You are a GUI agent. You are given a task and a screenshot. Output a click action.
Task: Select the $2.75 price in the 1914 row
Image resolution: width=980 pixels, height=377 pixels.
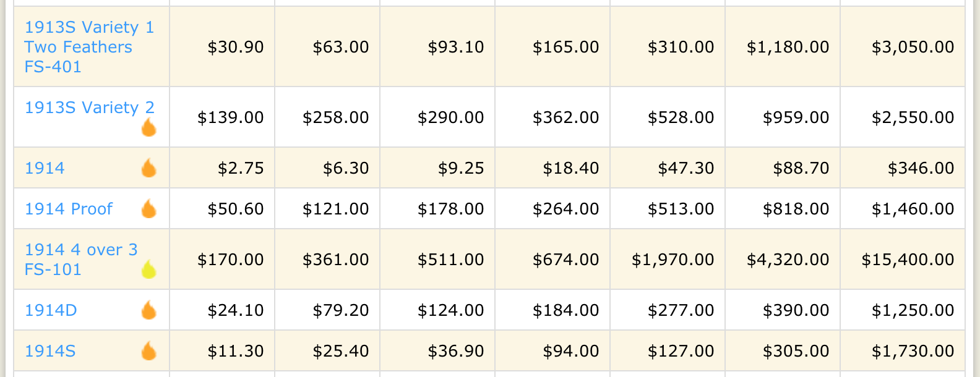coord(241,168)
